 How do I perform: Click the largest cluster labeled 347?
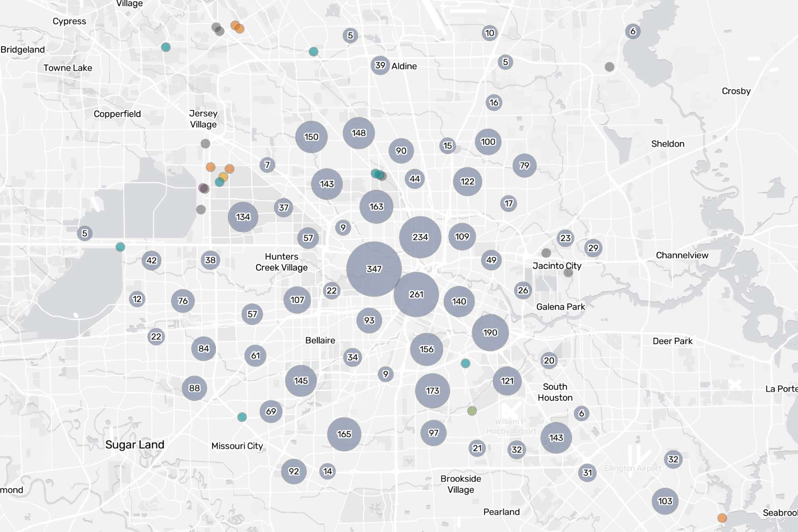[x=375, y=269]
